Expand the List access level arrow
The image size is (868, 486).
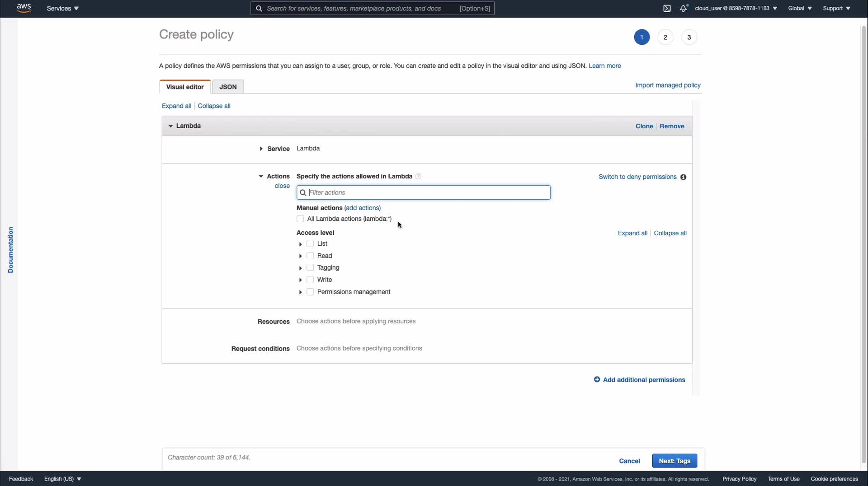coord(300,244)
